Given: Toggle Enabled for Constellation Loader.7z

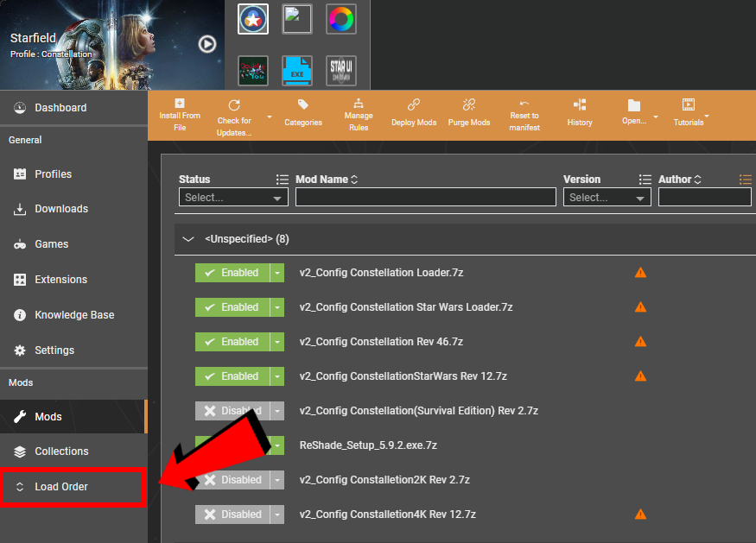Looking at the screenshot, I should [x=232, y=273].
